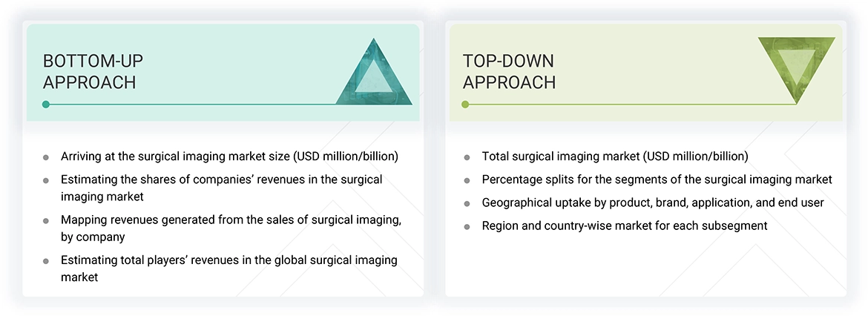Click 'Estimating the shares of companies' revenues' item
868x316 pixels.
(x=221, y=187)
